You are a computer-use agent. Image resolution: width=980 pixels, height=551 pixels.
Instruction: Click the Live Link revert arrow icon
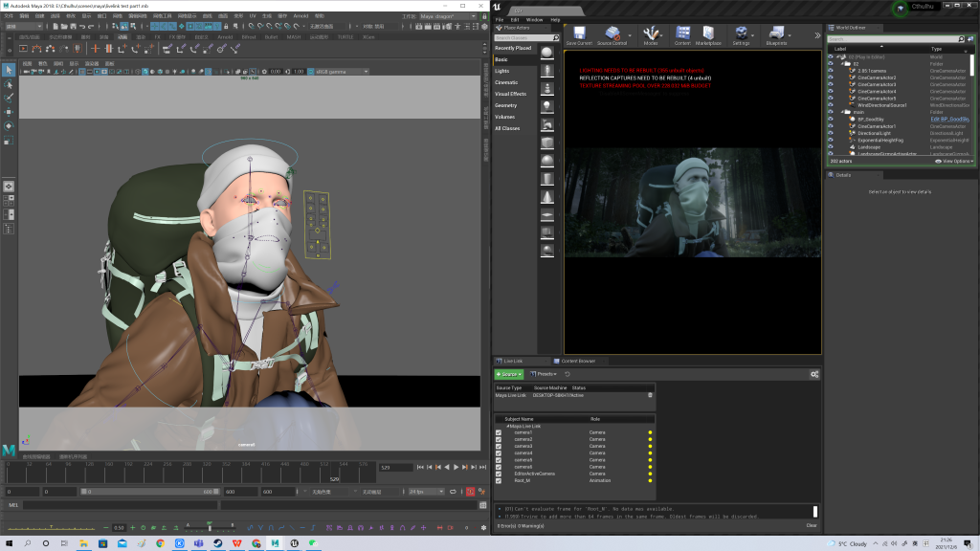point(568,374)
